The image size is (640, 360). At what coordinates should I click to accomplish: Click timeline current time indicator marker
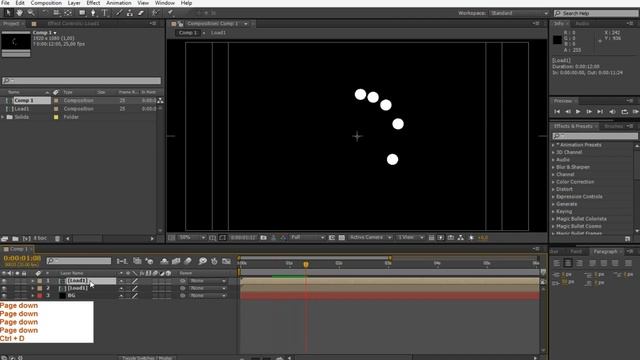(x=306, y=264)
